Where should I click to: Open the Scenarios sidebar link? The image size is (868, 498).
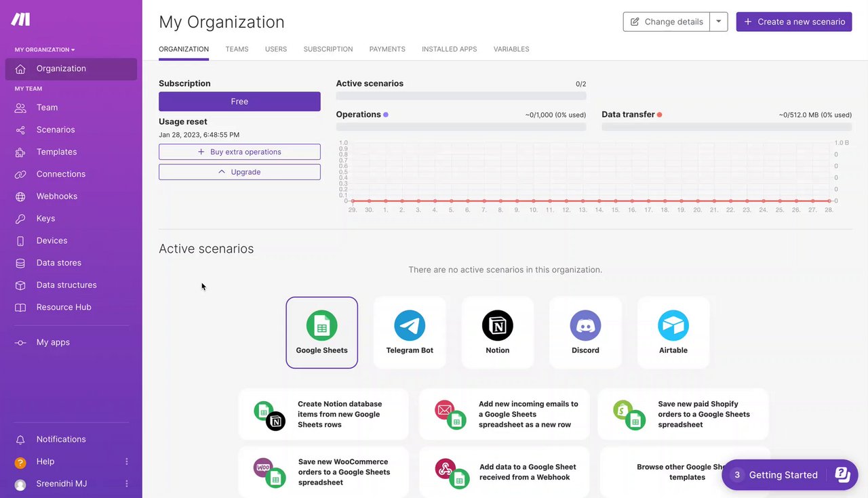click(x=71, y=130)
